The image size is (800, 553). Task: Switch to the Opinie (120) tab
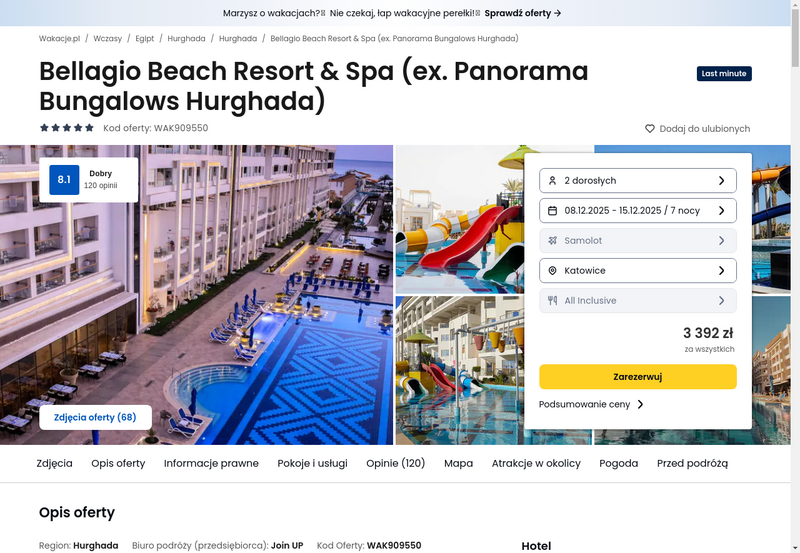pos(395,463)
